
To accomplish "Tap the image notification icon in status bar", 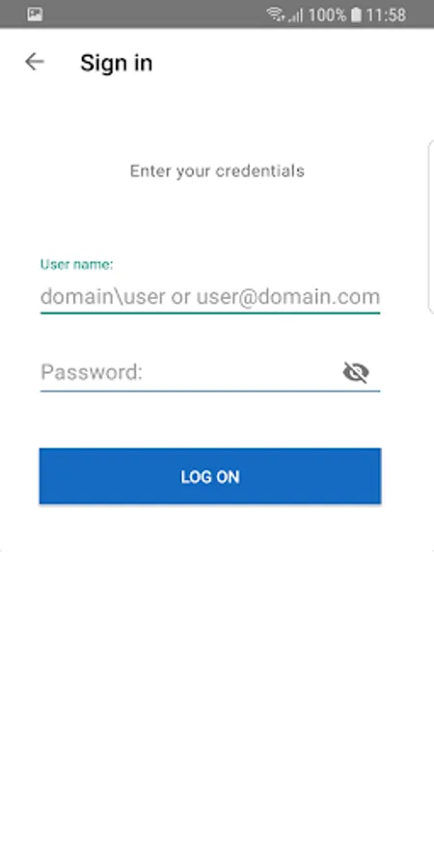I will point(35,14).
